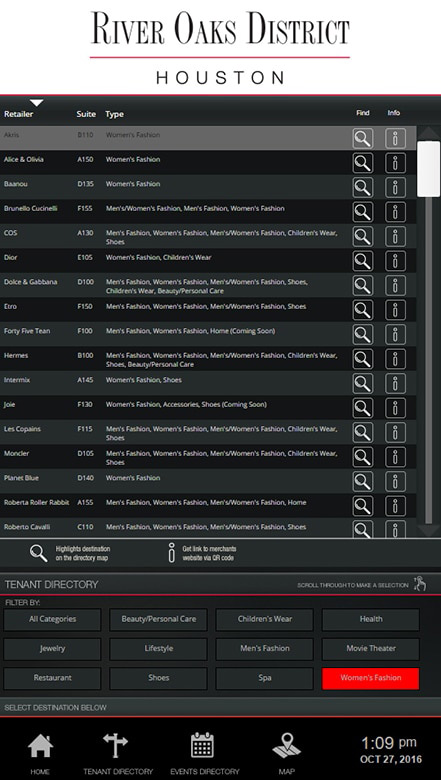Filter by Children's Wear
The image size is (441, 780).
(265, 619)
